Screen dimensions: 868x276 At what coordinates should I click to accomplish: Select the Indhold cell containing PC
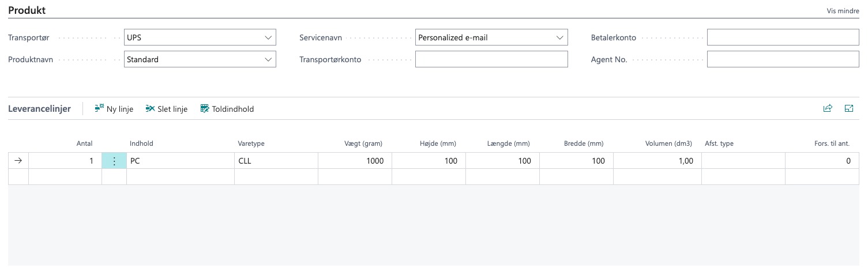coord(180,161)
